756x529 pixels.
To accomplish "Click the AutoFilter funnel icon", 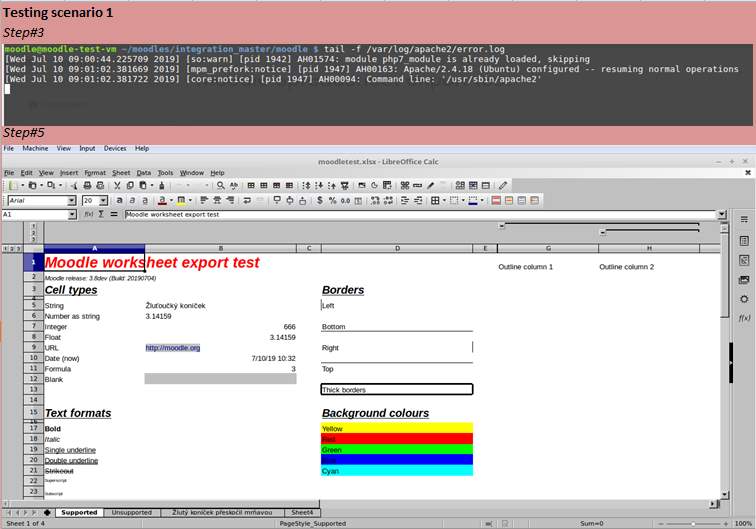I will point(344,185).
